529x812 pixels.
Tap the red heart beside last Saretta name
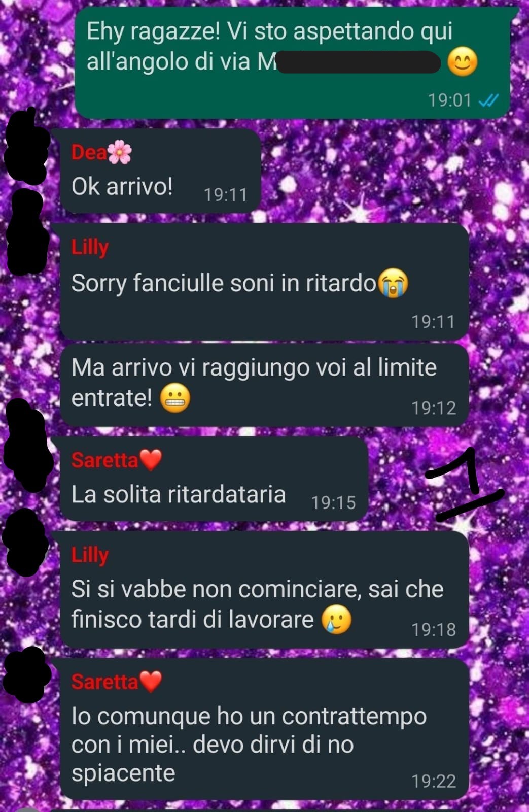point(151,682)
